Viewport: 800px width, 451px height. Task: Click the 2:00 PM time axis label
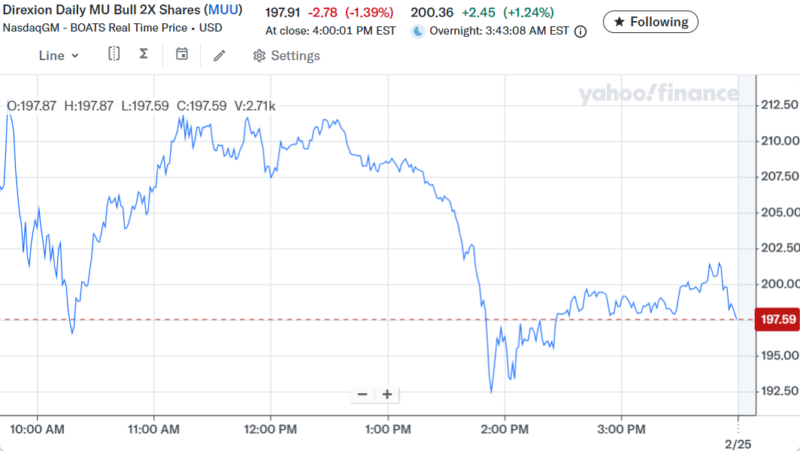coord(504,428)
